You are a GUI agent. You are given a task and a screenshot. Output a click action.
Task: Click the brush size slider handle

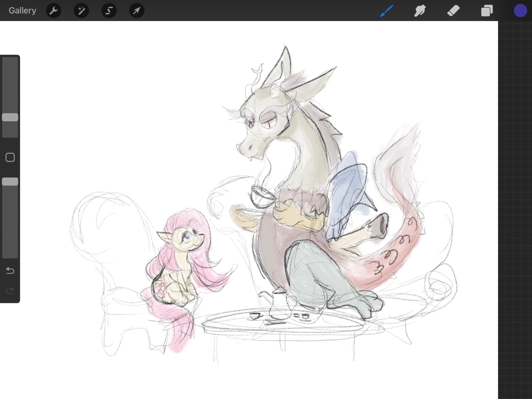tap(10, 117)
